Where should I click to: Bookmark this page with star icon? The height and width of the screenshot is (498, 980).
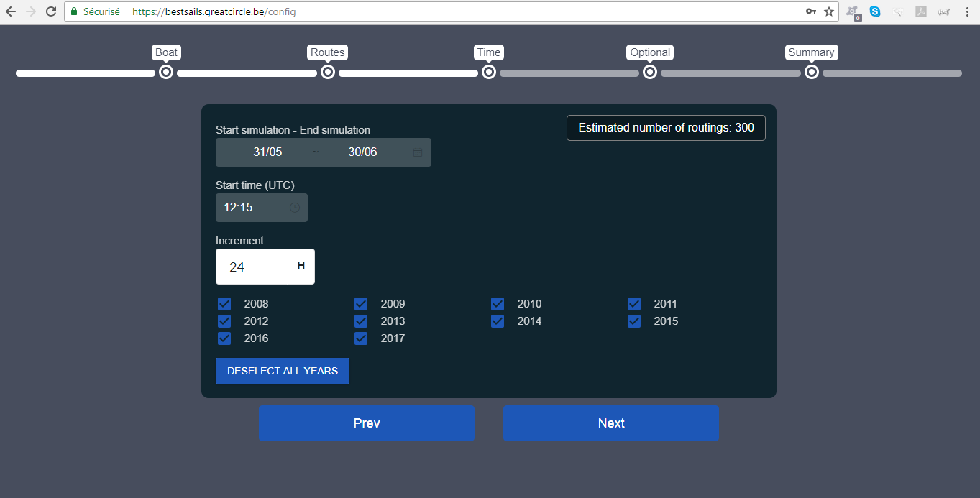(x=829, y=11)
